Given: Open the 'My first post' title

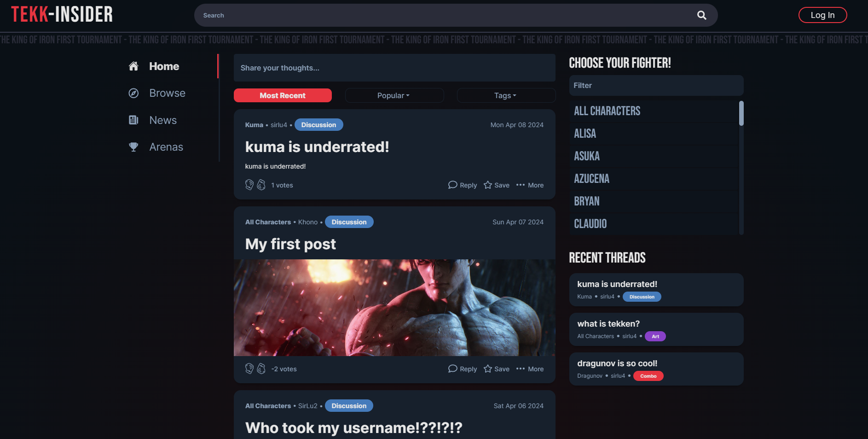Looking at the screenshot, I should [x=290, y=244].
